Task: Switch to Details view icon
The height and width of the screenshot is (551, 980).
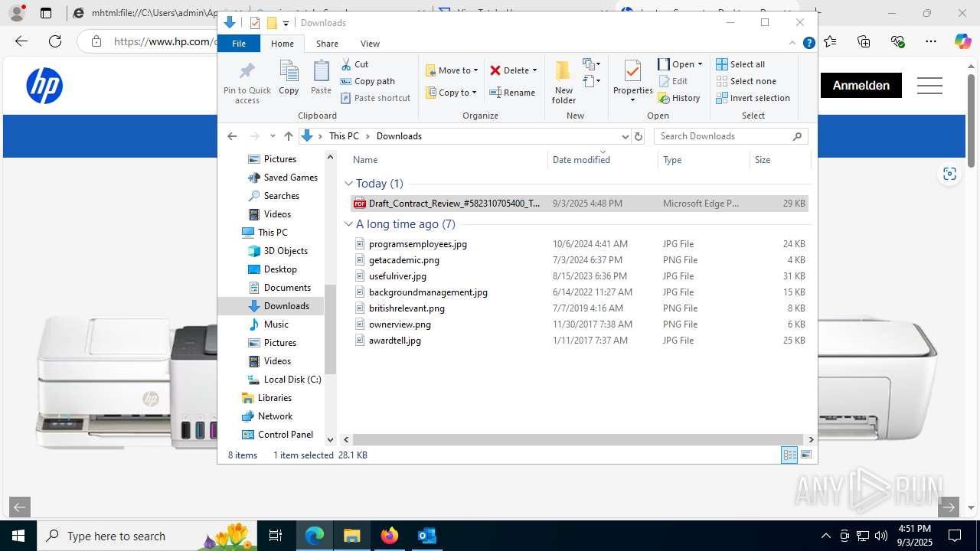Action: 789,455
